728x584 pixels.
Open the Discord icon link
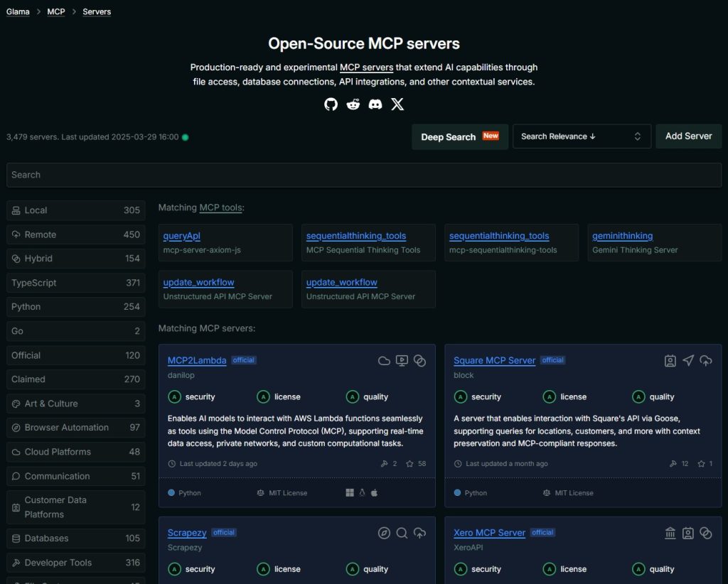point(375,104)
